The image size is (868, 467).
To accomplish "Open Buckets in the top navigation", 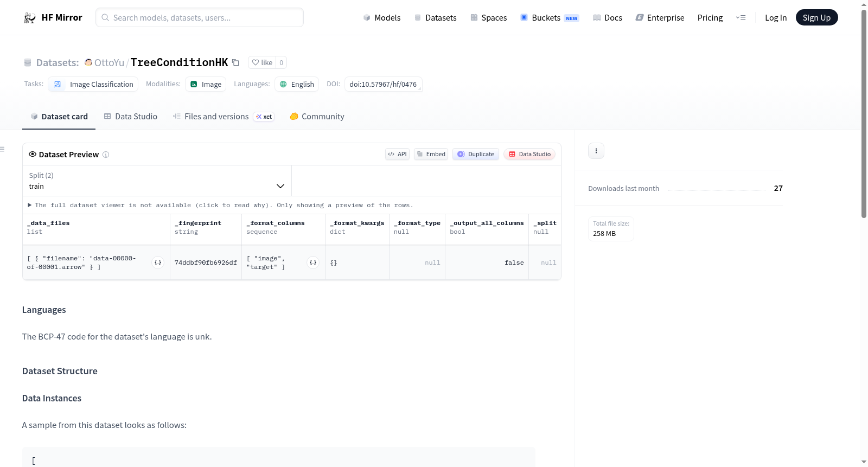I will 550,18.
